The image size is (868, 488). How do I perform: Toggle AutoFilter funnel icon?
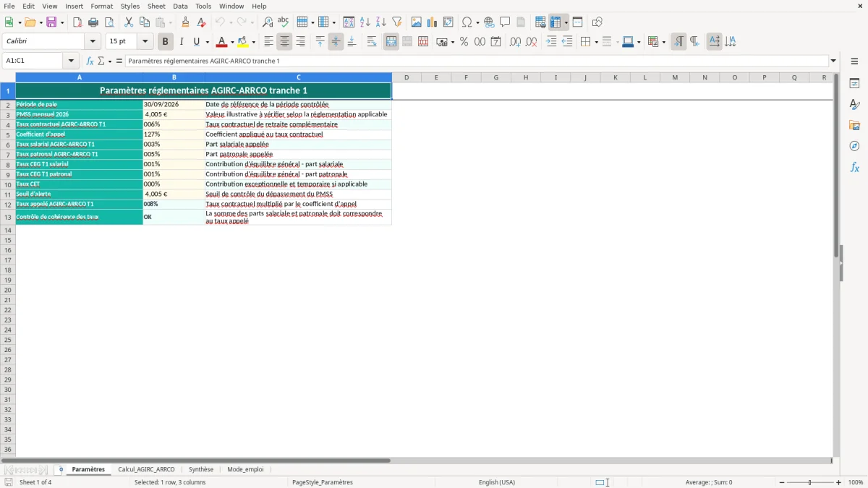click(x=397, y=22)
